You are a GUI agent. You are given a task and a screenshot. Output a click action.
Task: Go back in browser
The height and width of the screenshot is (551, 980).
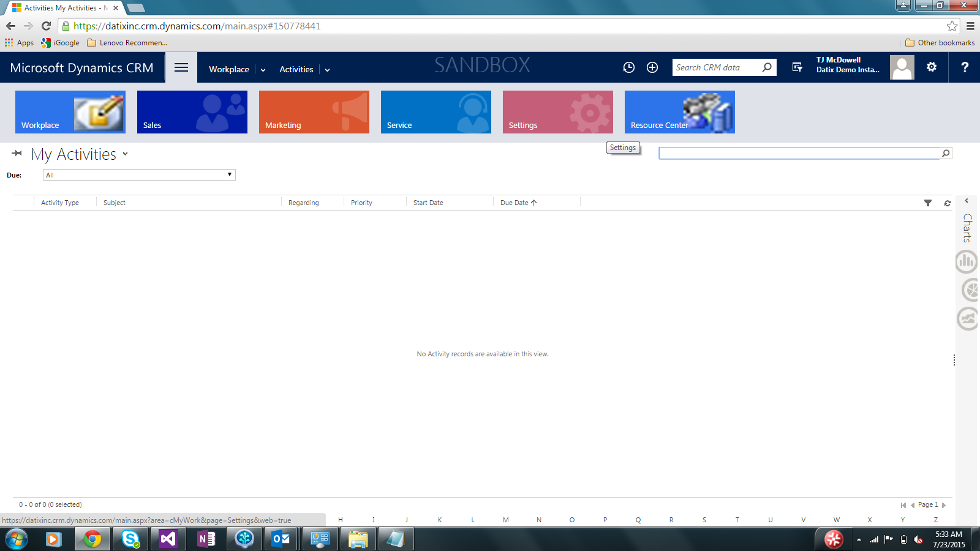(x=10, y=26)
